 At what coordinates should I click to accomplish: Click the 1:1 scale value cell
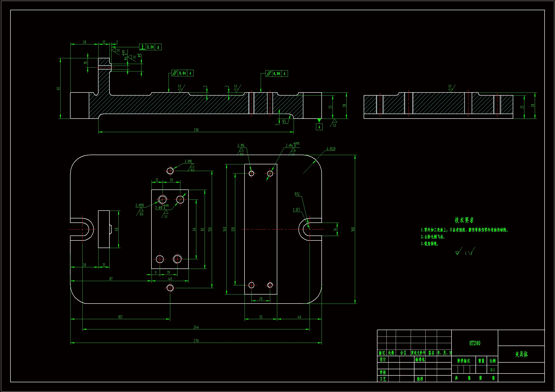coord(492,369)
